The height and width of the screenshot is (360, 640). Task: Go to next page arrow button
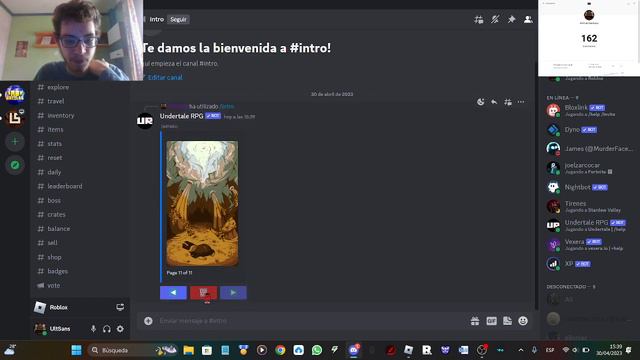[x=233, y=293]
